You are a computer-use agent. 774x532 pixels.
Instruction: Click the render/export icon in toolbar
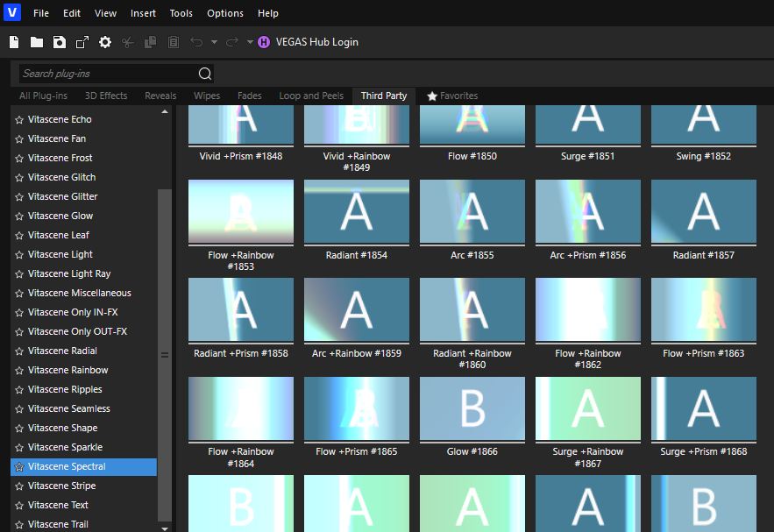tap(82, 42)
